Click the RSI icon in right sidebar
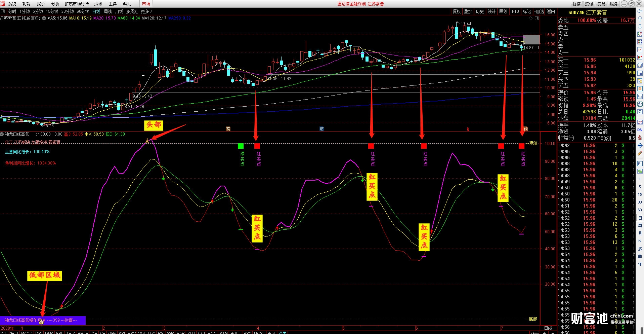 pyautogui.click(x=640, y=130)
